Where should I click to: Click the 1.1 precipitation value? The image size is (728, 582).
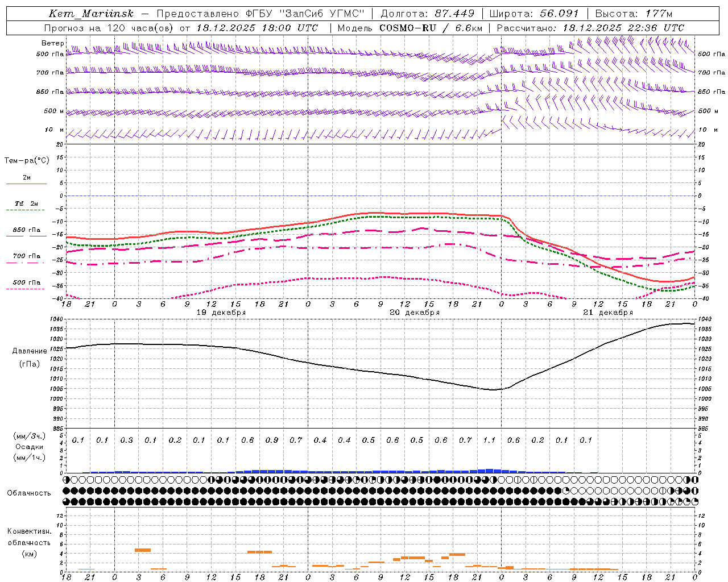[x=489, y=440]
